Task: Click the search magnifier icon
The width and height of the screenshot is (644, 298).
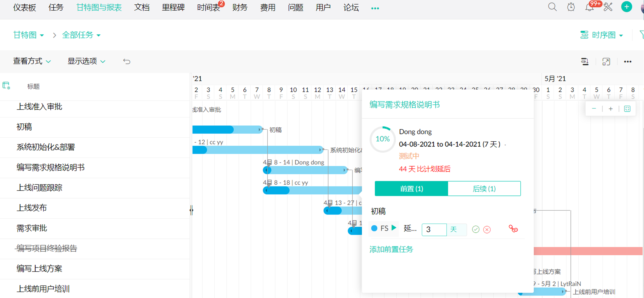Action: pyautogui.click(x=552, y=7)
